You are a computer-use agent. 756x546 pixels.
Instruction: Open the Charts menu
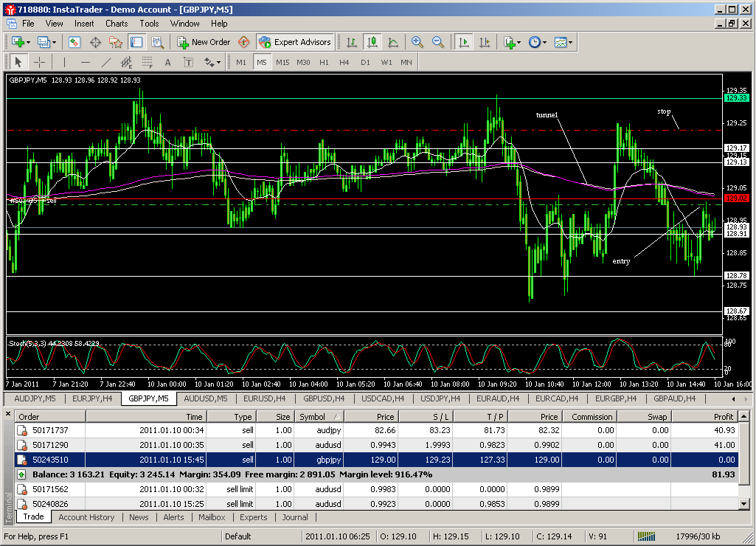tap(117, 24)
